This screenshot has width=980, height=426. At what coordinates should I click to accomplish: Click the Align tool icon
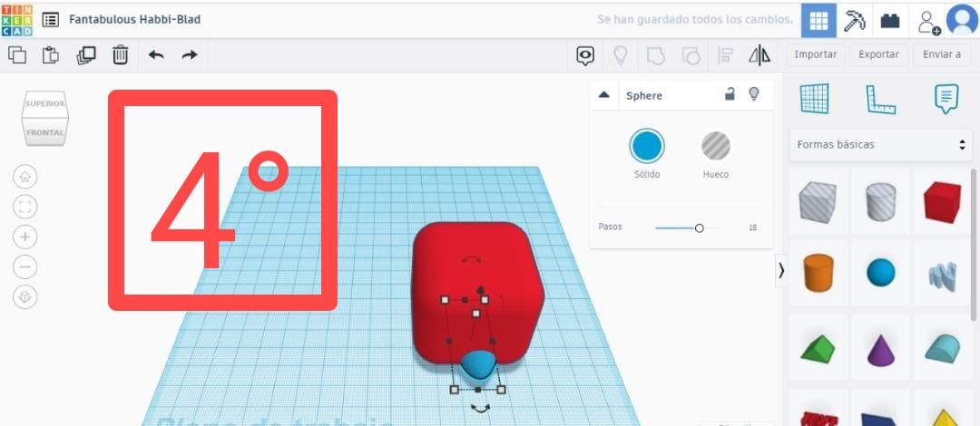[725, 55]
